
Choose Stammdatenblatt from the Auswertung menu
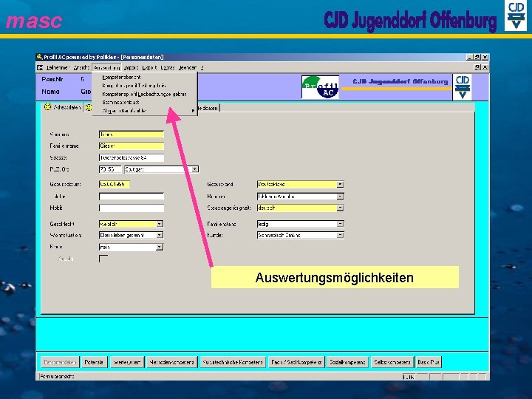tap(120, 102)
